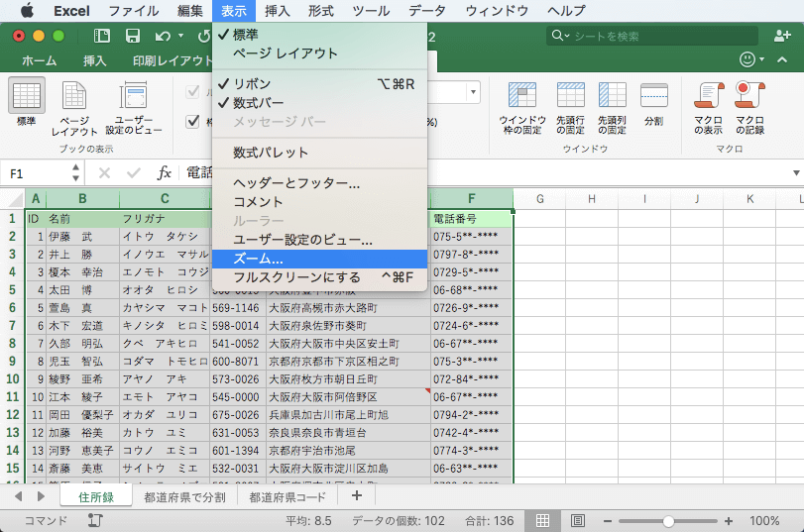Toggle 数式バー visibility in menu
The height and width of the screenshot is (532, 804).
click(319, 102)
